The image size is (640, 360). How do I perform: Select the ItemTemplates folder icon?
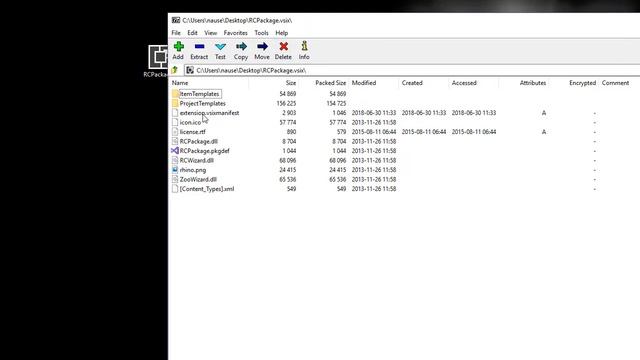click(176, 94)
